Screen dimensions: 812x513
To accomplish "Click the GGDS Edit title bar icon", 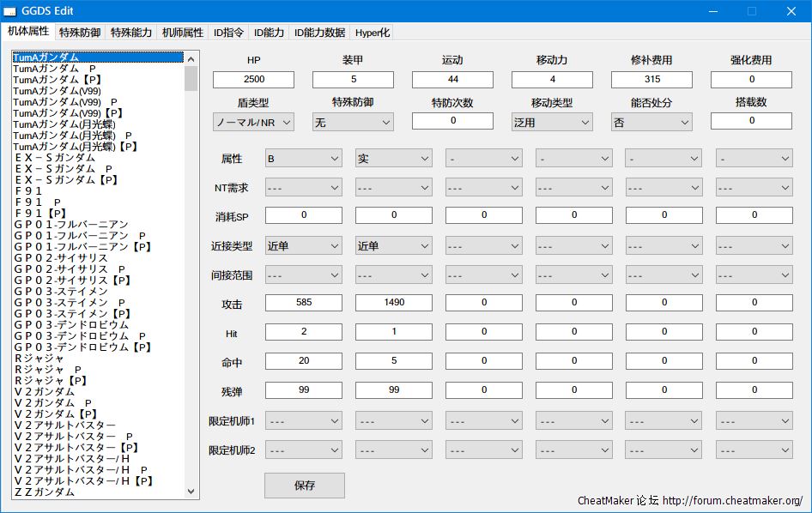I will pos(10,11).
